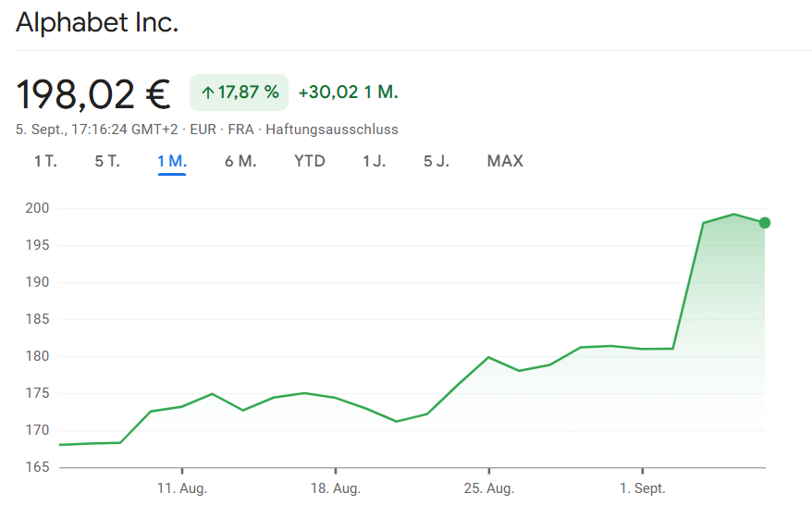Switch chart to YTD view

point(310,161)
